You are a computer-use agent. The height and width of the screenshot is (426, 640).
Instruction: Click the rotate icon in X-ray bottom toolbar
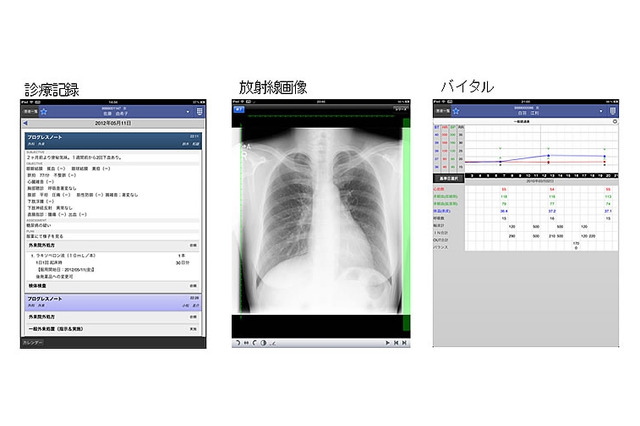click(x=238, y=343)
